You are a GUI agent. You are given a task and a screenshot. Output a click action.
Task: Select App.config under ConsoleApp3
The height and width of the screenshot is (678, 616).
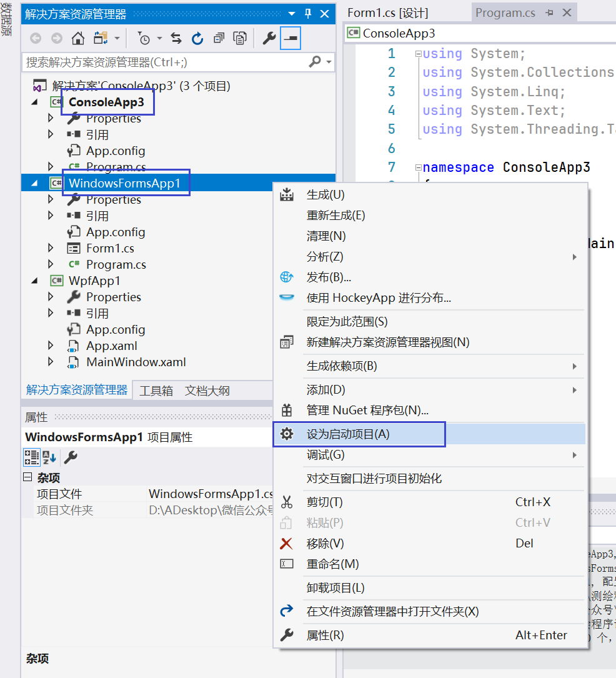(116, 151)
